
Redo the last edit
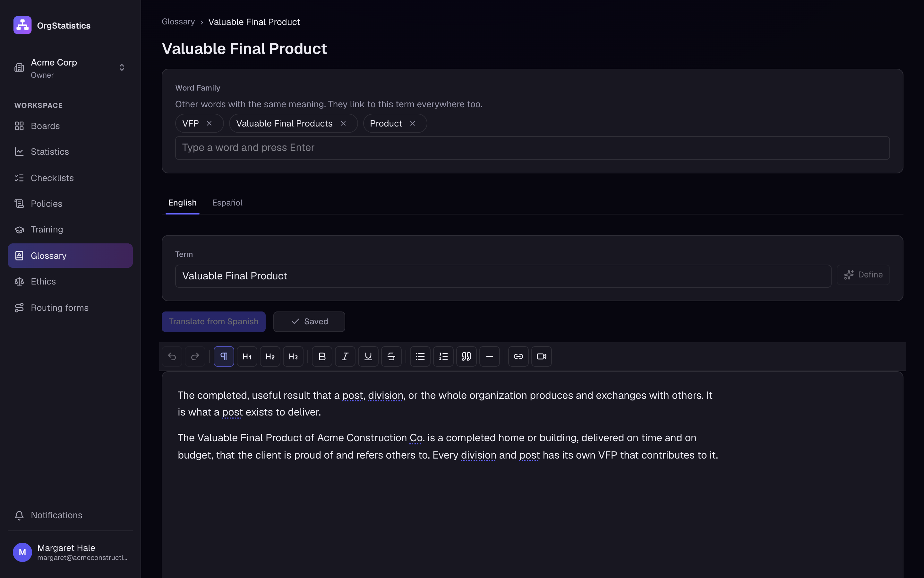pyautogui.click(x=195, y=356)
